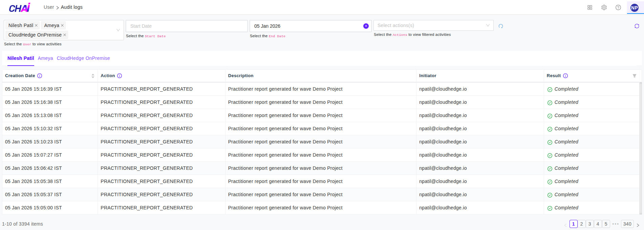Open the Result column filter
This screenshot has height=230, width=644.
click(634, 76)
